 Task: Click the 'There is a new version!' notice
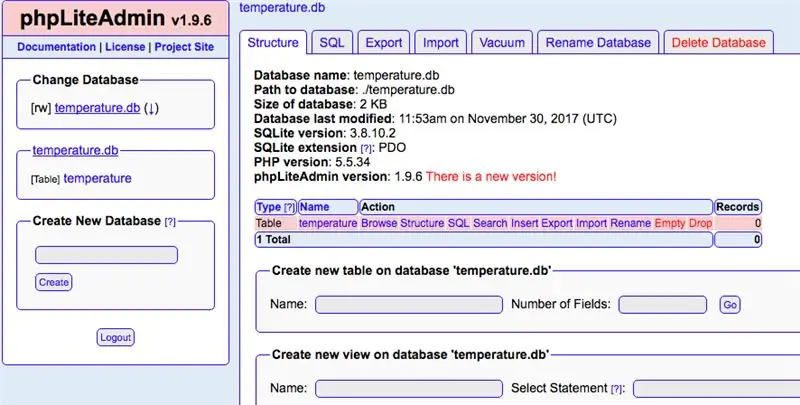point(491,176)
